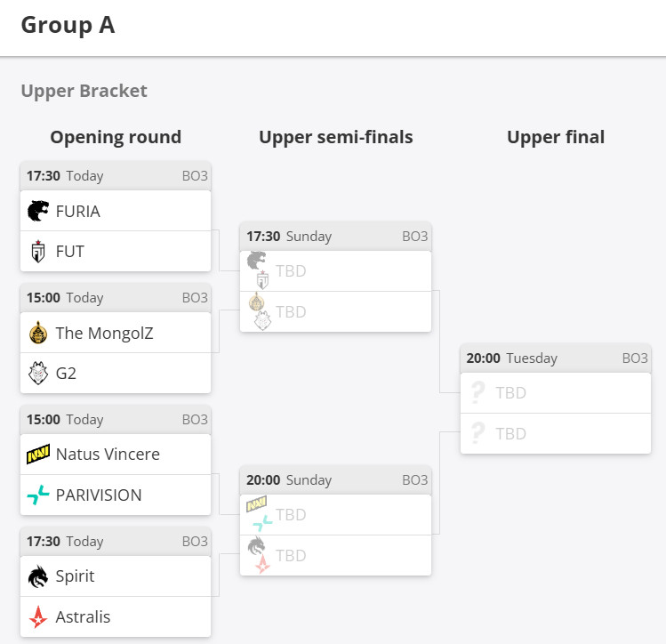Open the FURIA team link
Viewport: 666px width, 644px height.
[78, 211]
